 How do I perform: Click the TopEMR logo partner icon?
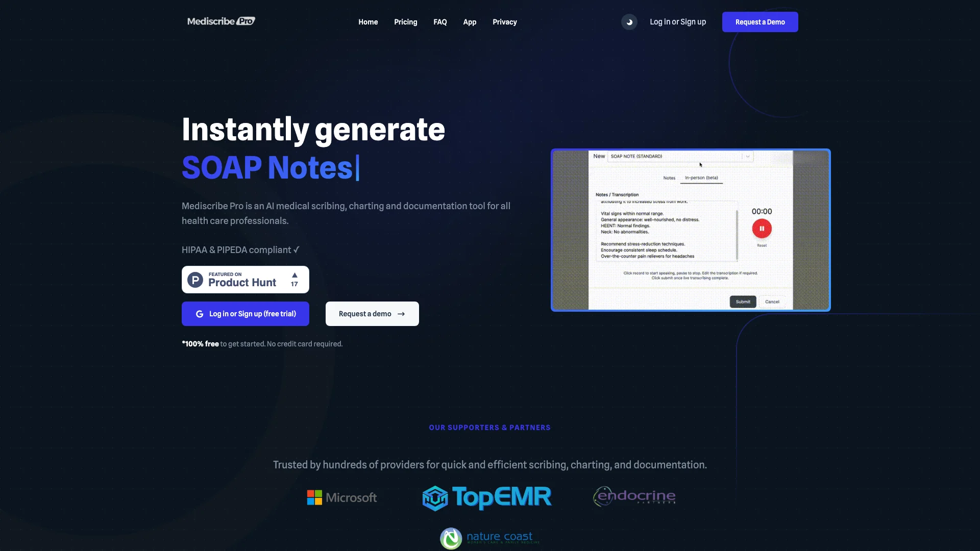[486, 497]
